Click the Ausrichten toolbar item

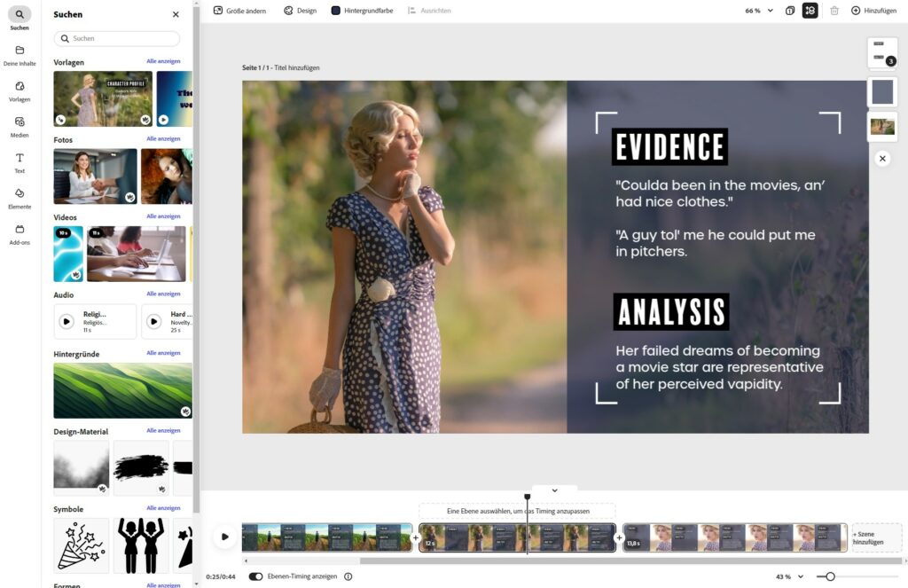point(429,11)
